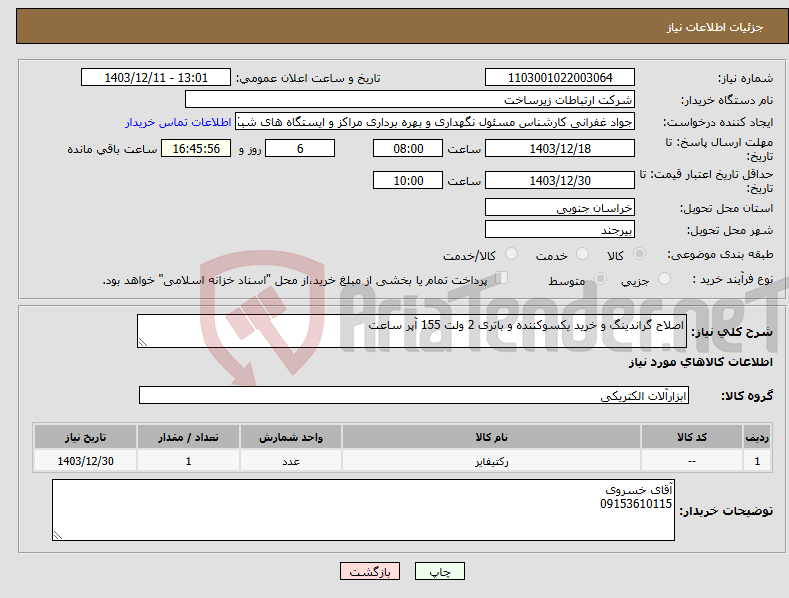Click the table need date cell 1403/12/30
The height and width of the screenshot is (598, 789).
(86, 461)
